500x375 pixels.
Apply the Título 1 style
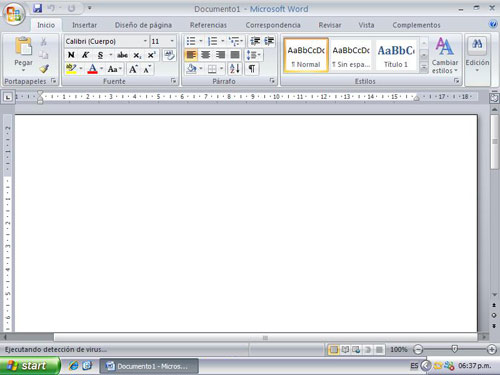(396, 56)
